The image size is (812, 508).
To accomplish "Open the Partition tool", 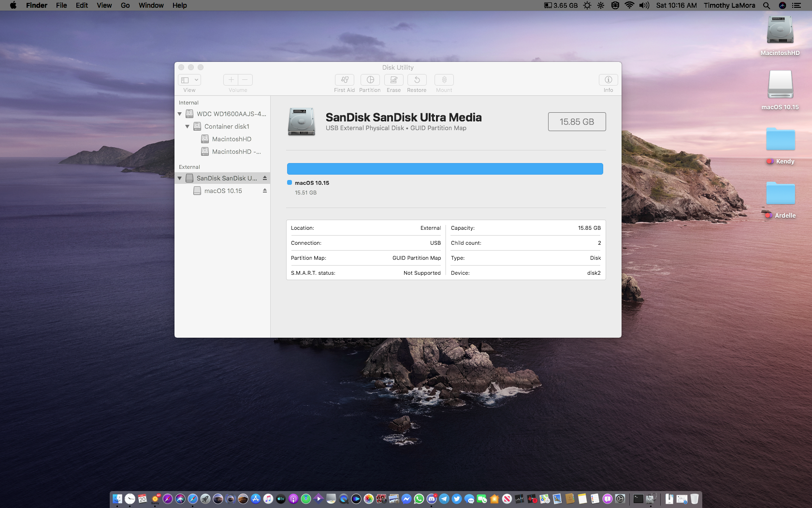I will pos(370,80).
